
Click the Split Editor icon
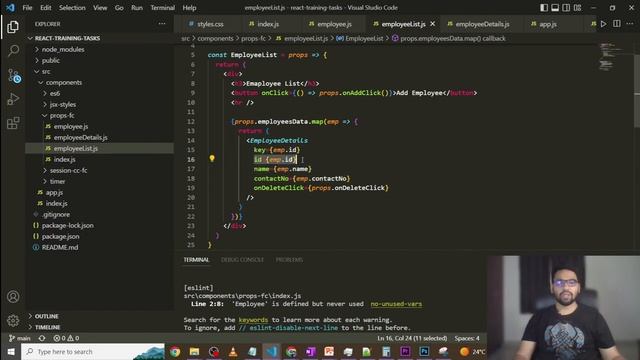coord(617,24)
